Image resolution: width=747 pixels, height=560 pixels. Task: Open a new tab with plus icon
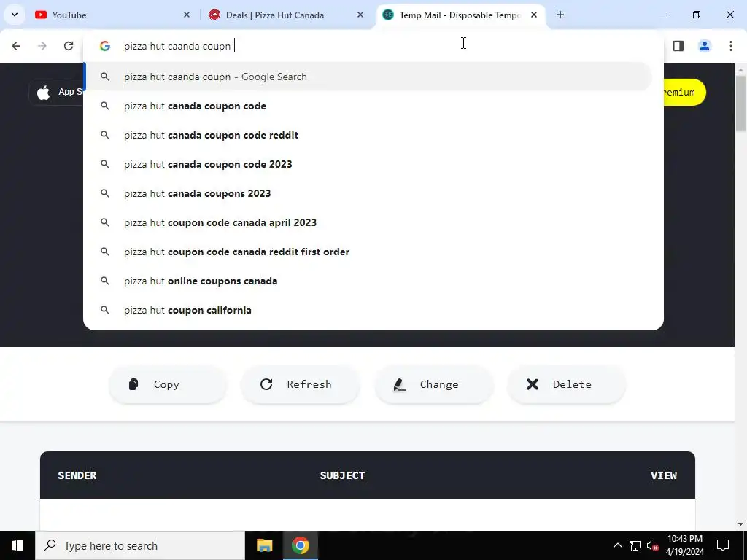pos(560,15)
